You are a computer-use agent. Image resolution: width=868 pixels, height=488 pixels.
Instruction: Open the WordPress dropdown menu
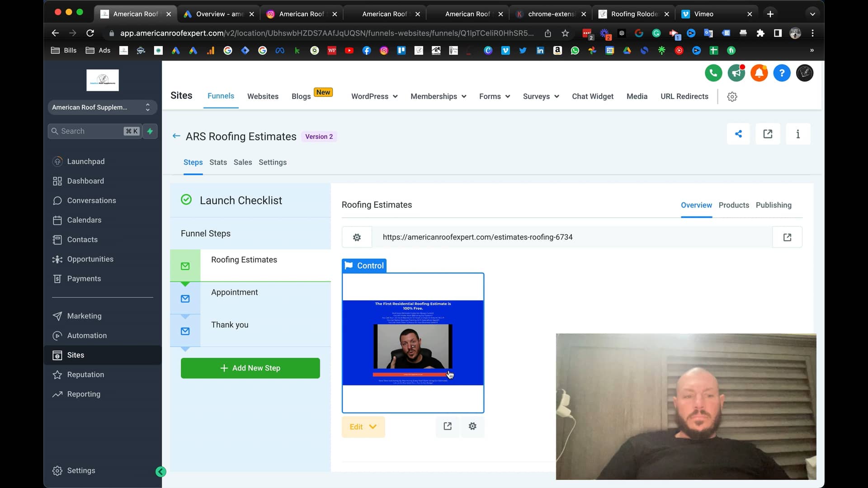(374, 96)
